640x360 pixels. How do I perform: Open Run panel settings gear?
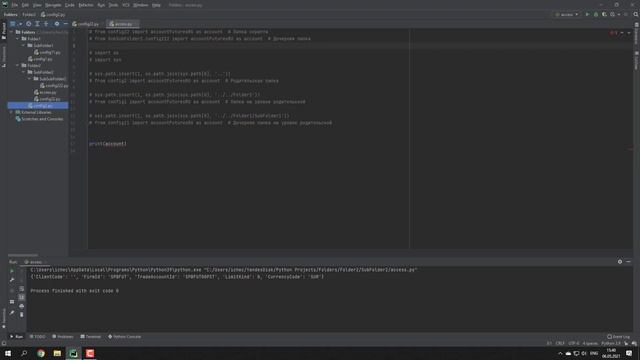pos(620,262)
